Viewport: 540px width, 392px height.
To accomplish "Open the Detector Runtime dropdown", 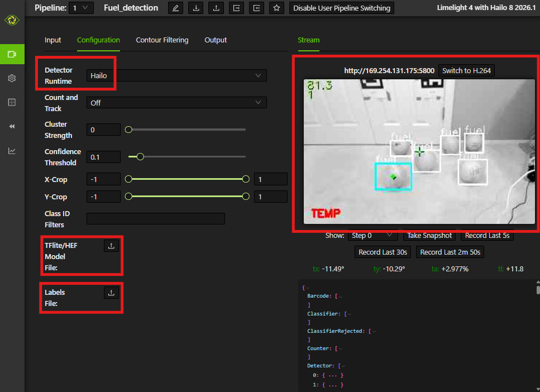I will (x=176, y=75).
